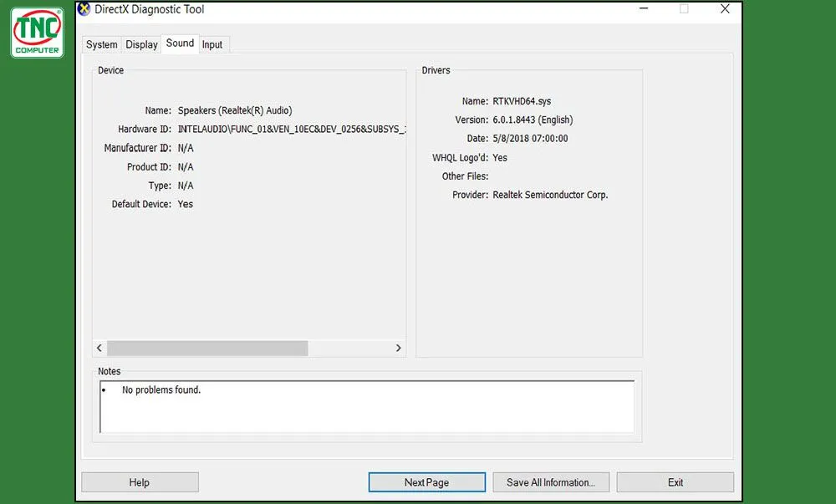The width and height of the screenshot is (836, 504).
Task: Close the DirectX Diagnostic Tool window
Action: coord(725,9)
